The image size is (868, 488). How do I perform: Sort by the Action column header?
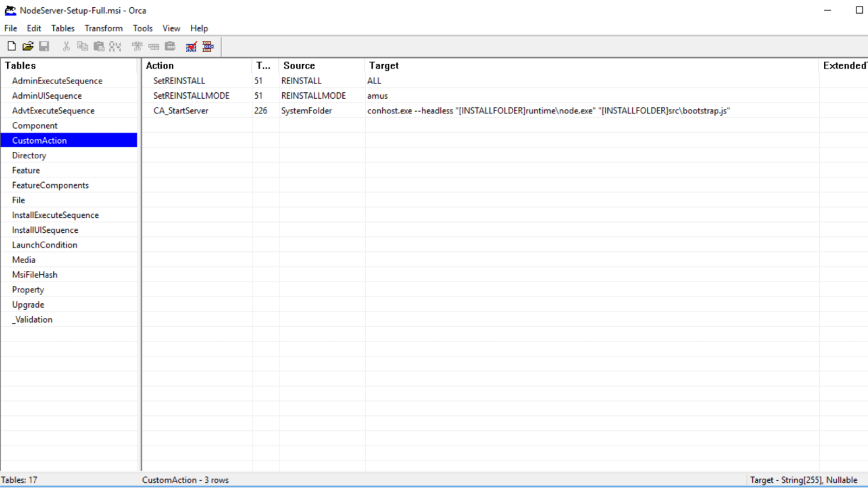tap(160, 66)
